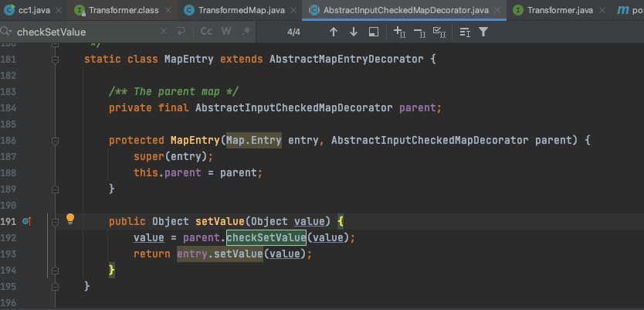Image resolution: width=644 pixels, height=310 pixels.
Task: Clear the search text with the X
Action: pos(164,31)
